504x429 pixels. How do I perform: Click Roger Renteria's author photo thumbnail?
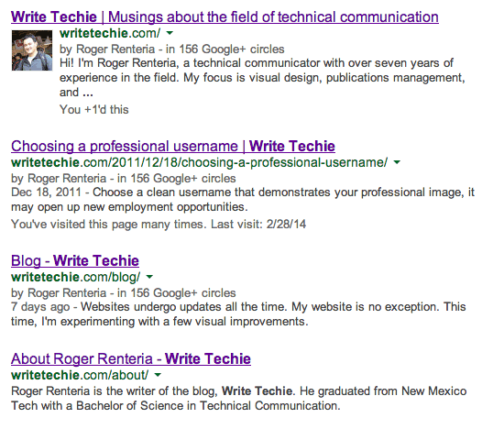coord(32,50)
